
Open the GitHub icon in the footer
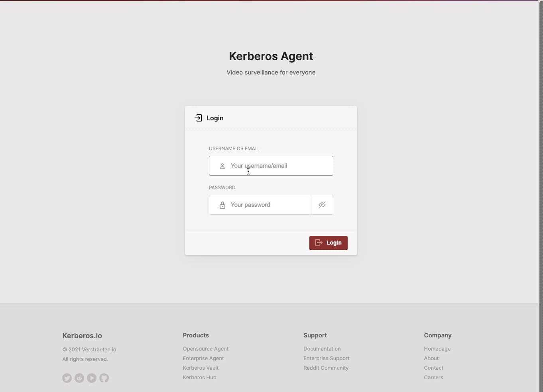[x=104, y=378]
